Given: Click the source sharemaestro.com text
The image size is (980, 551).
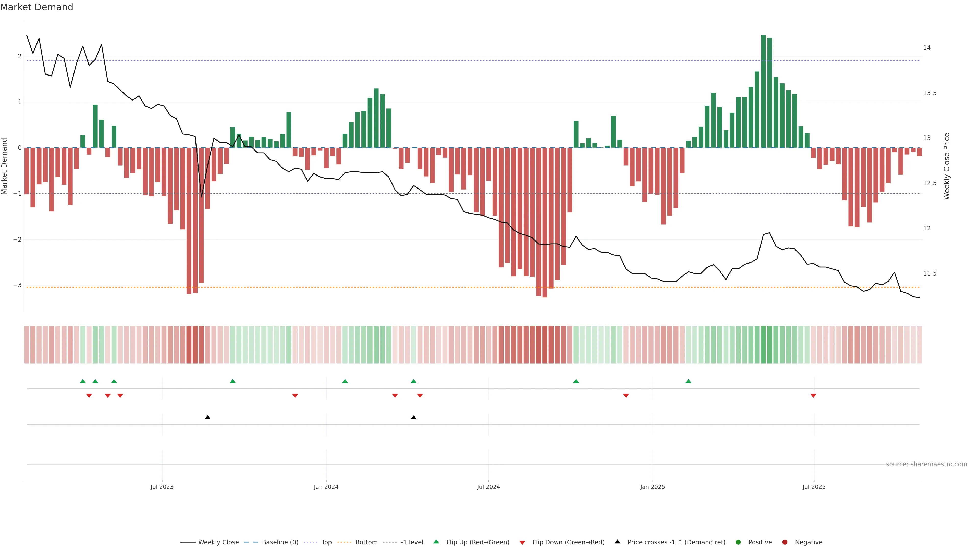Looking at the screenshot, I should [926, 464].
